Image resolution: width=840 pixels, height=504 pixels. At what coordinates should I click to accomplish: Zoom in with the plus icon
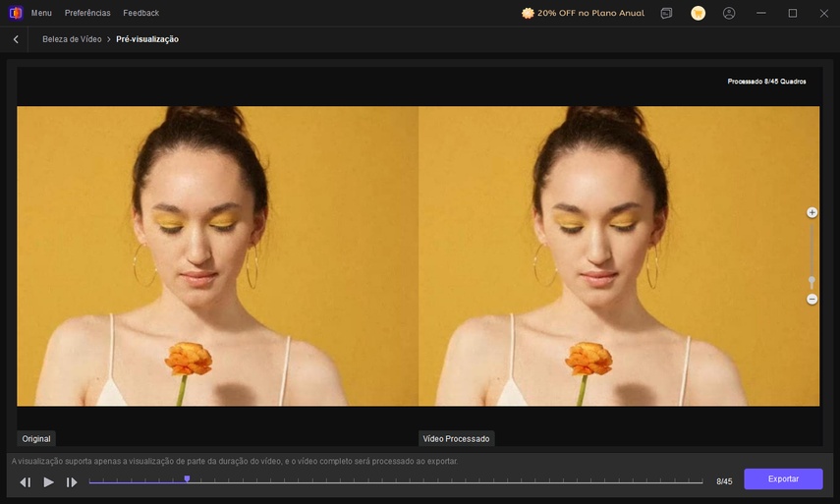pos(812,212)
